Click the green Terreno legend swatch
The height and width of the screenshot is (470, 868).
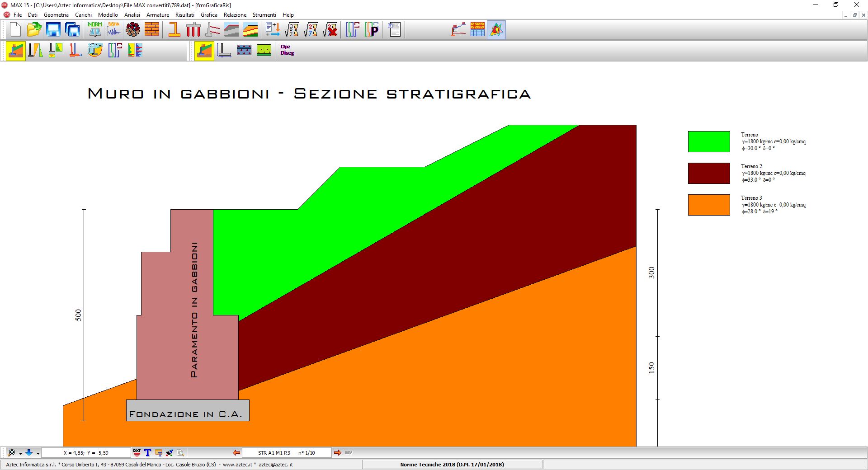click(708, 141)
